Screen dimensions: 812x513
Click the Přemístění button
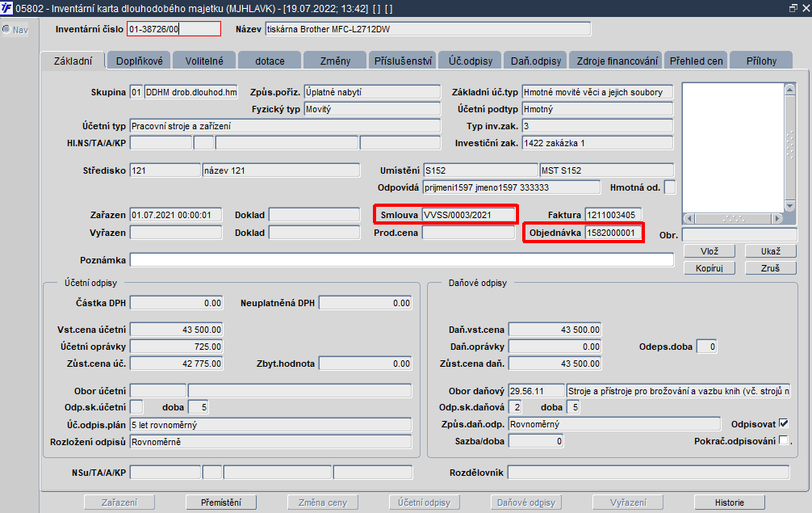point(221,502)
